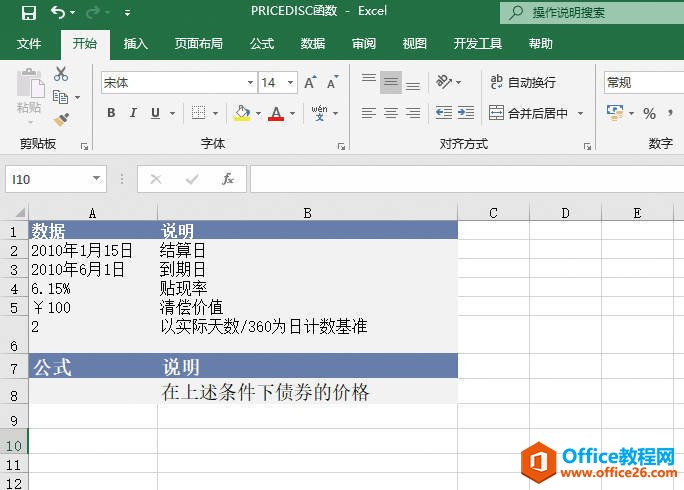The height and width of the screenshot is (490, 684).
Task: Toggle italic formatting
Action: tap(133, 113)
